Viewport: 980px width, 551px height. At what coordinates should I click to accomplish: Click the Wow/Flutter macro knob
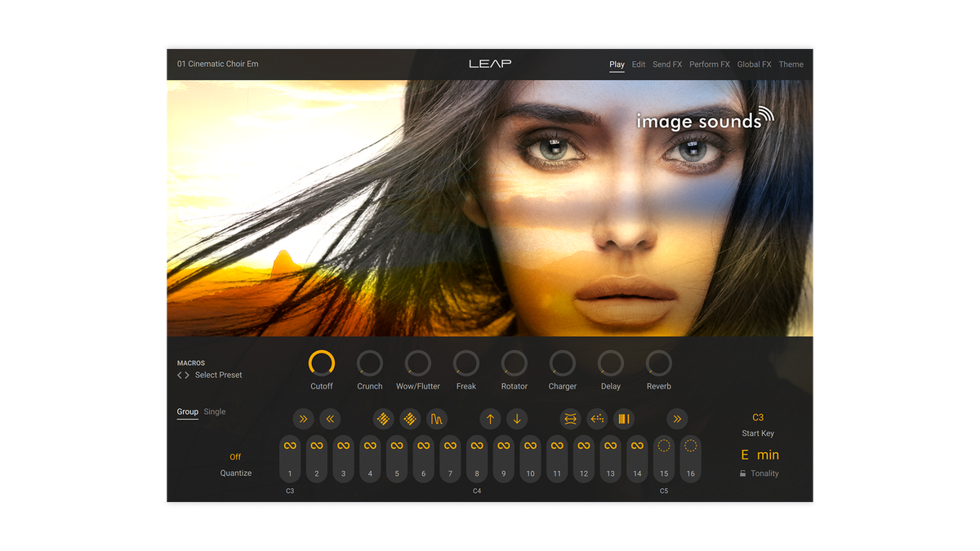click(x=418, y=363)
